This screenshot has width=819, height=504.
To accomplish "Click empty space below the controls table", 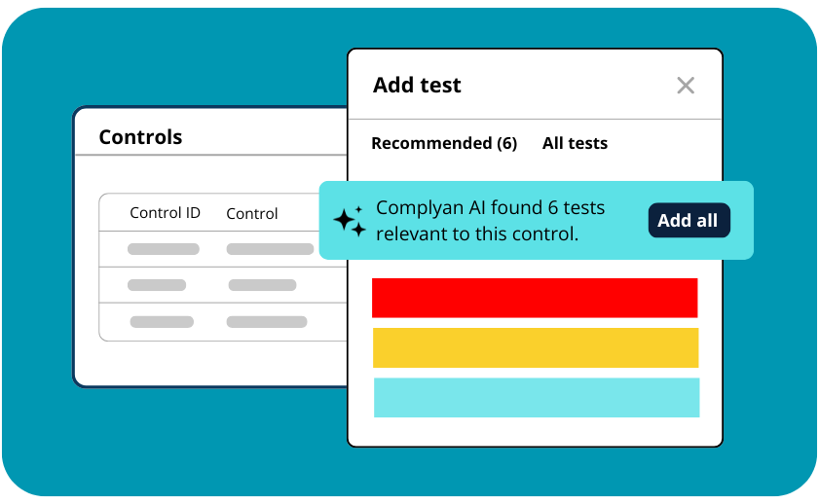I will [210, 362].
